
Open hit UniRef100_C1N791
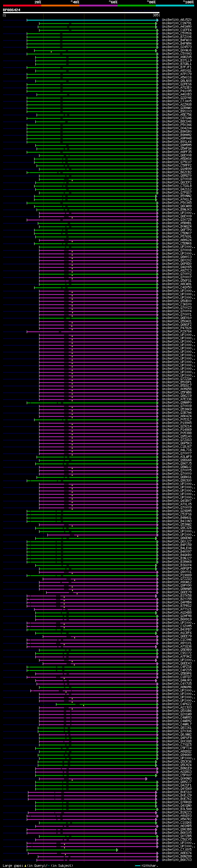pos(177,23)
